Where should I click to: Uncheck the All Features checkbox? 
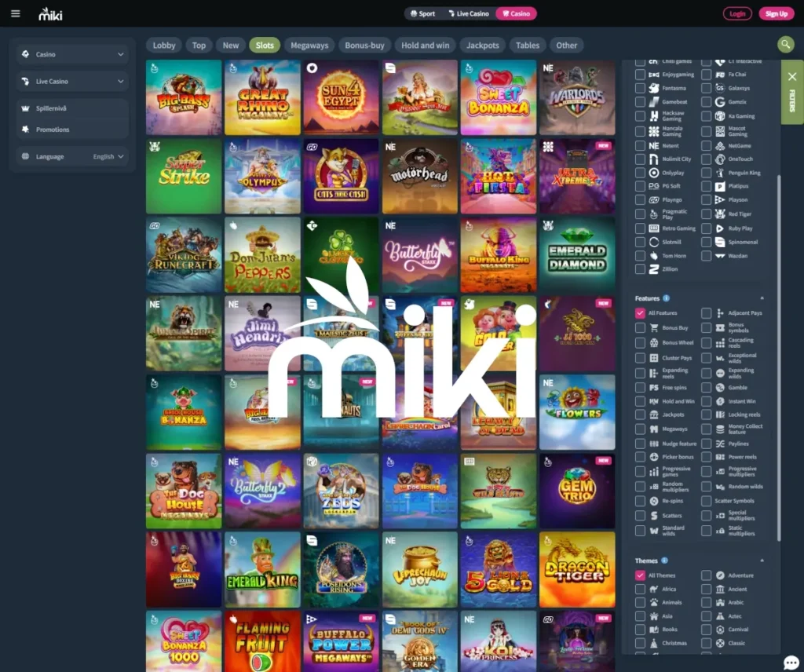tap(640, 313)
